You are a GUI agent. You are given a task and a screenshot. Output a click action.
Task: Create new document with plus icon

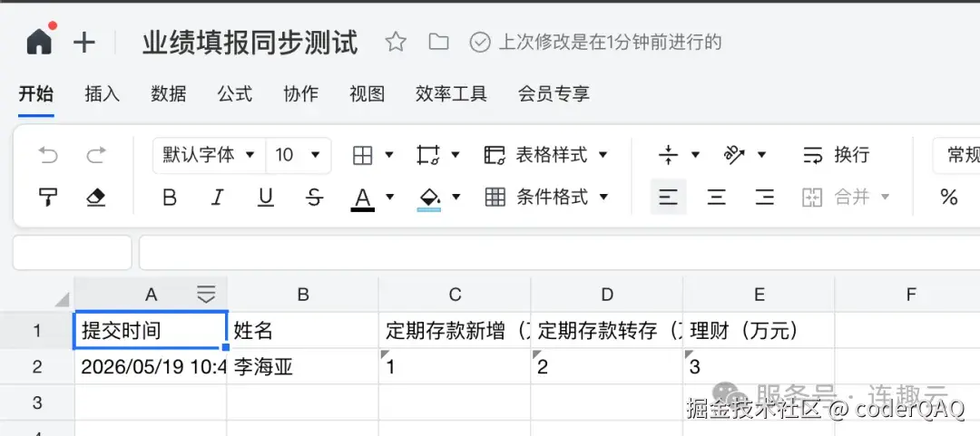click(x=83, y=43)
